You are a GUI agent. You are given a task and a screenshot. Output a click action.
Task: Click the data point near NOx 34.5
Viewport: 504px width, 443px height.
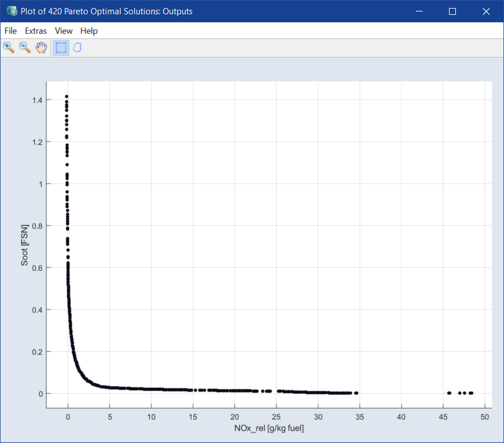tap(356, 393)
